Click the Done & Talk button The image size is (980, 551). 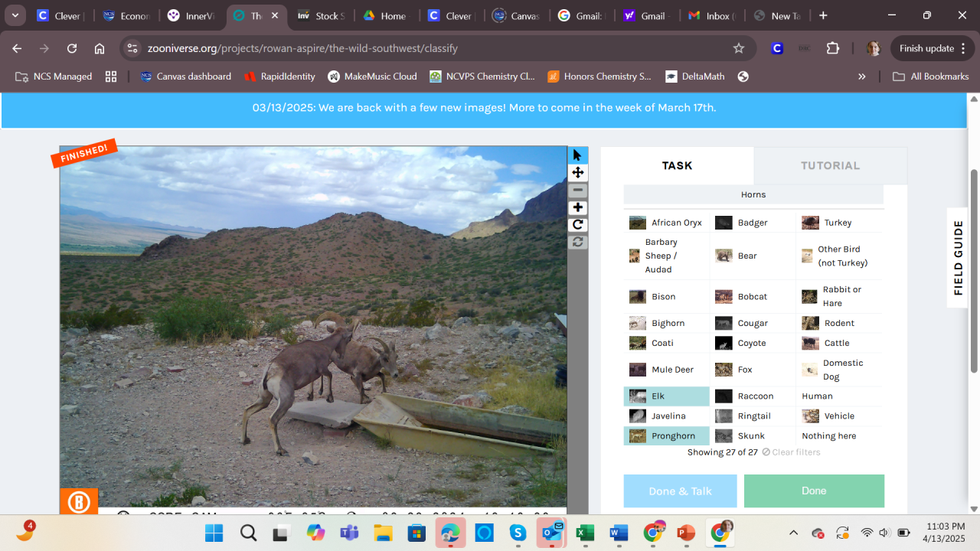click(681, 491)
